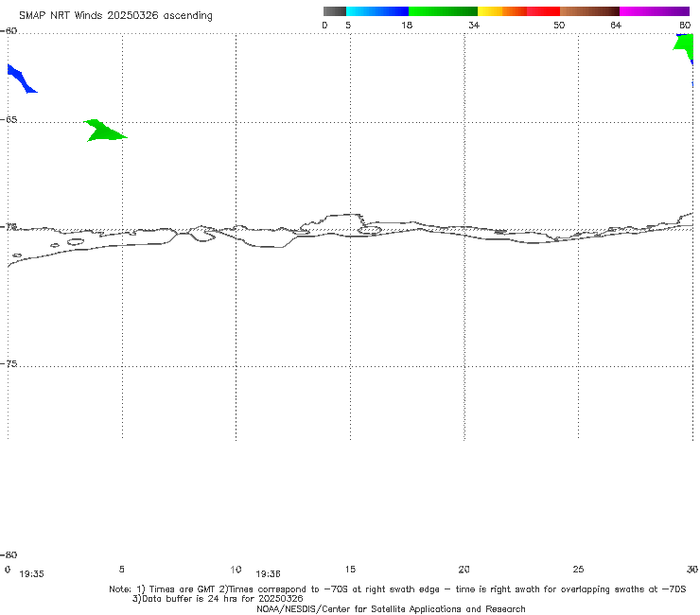Click the color bar label '34'
The image size is (700, 615).
[474, 25]
